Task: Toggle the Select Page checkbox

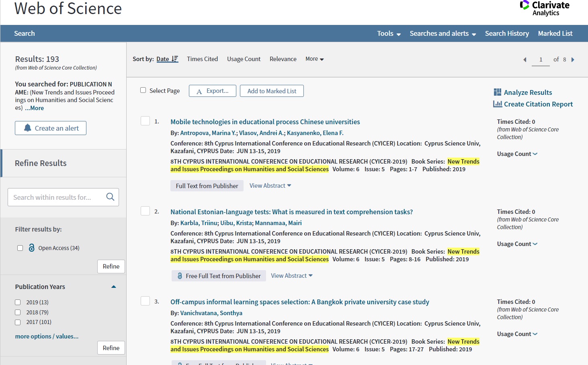Action: [143, 90]
